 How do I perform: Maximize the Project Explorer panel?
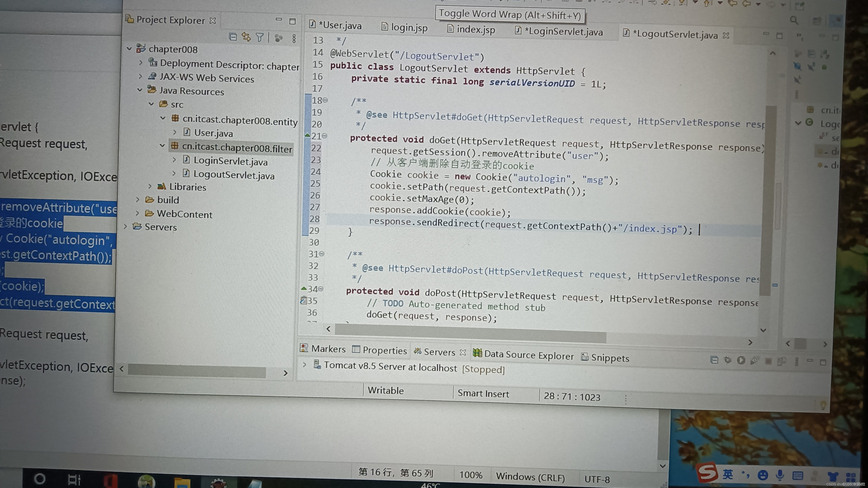292,21
